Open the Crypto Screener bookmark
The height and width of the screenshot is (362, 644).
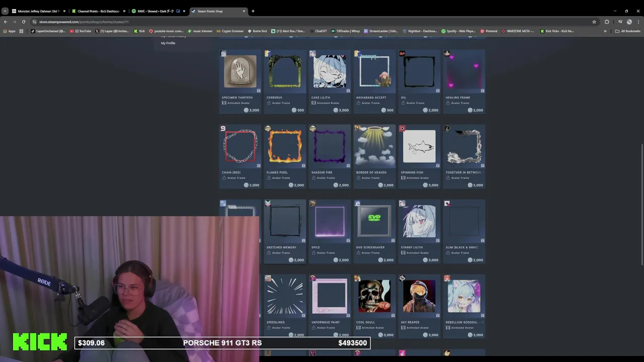point(230,31)
